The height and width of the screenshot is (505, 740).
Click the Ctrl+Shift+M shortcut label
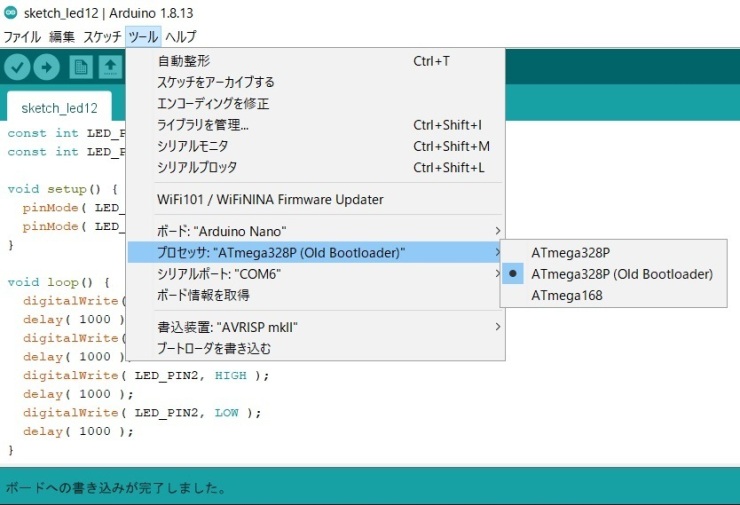click(451, 146)
